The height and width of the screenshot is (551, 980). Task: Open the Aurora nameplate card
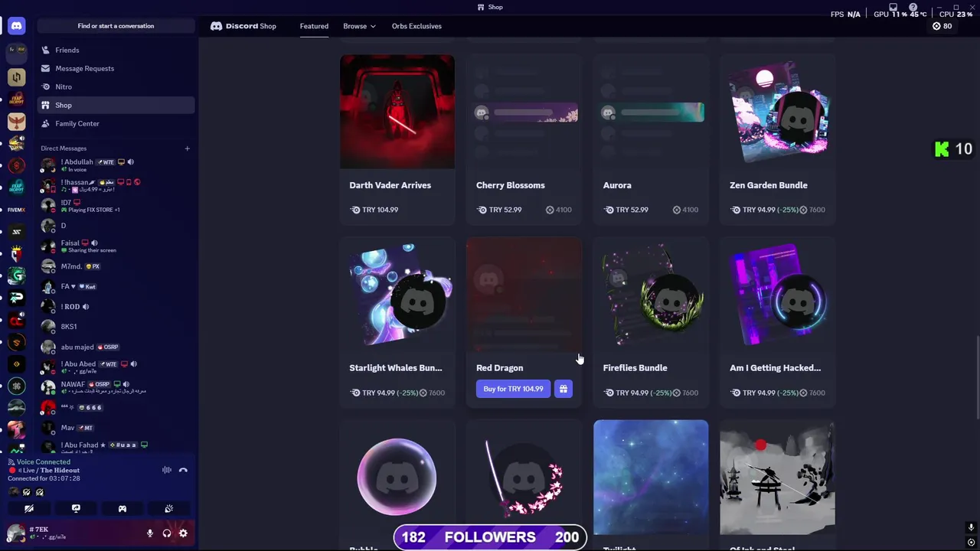651,139
